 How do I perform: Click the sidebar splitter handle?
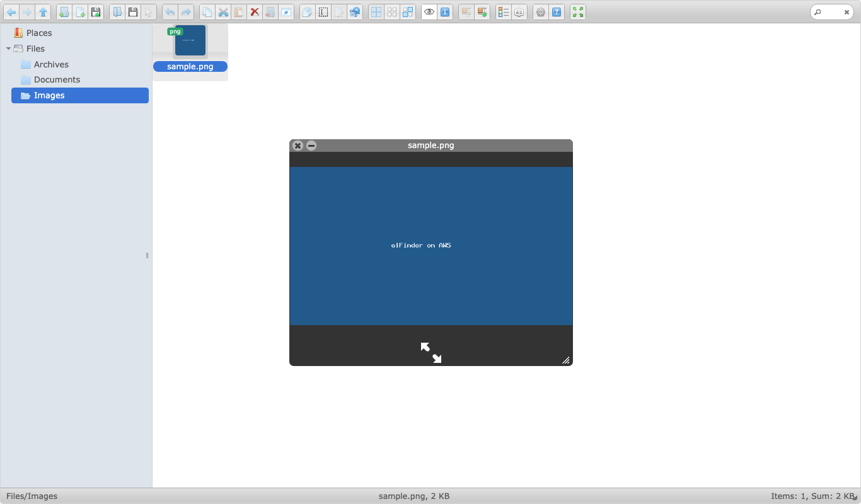[x=147, y=255]
